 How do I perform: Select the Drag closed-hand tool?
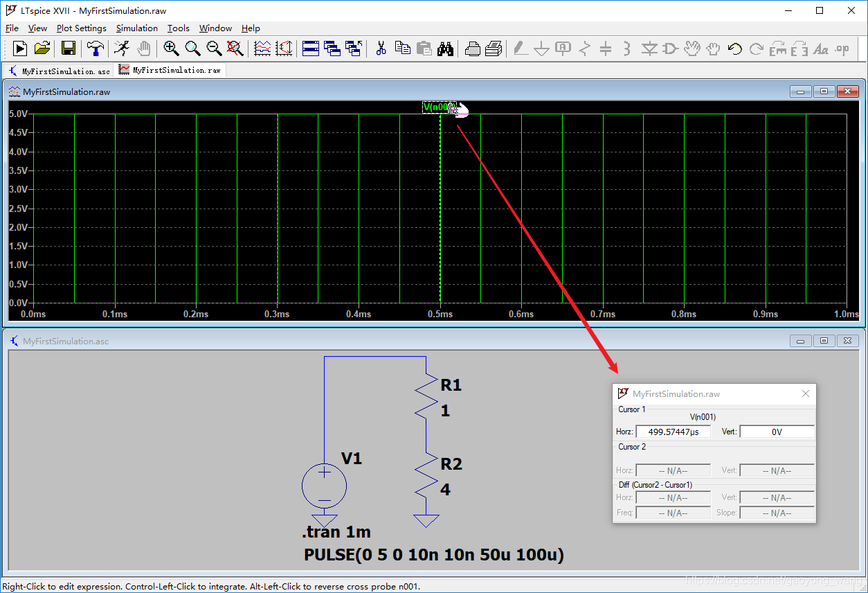713,48
